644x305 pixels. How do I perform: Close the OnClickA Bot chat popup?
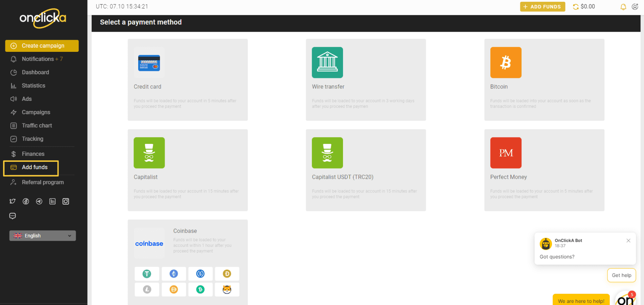pyautogui.click(x=628, y=240)
